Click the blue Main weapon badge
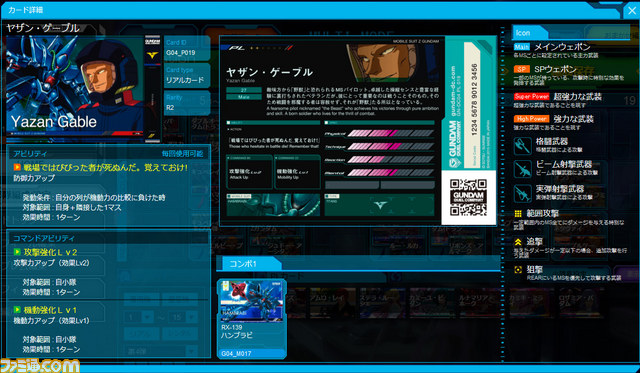Image resolution: width=640 pixels, height=373 pixels. click(x=522, y=47)
